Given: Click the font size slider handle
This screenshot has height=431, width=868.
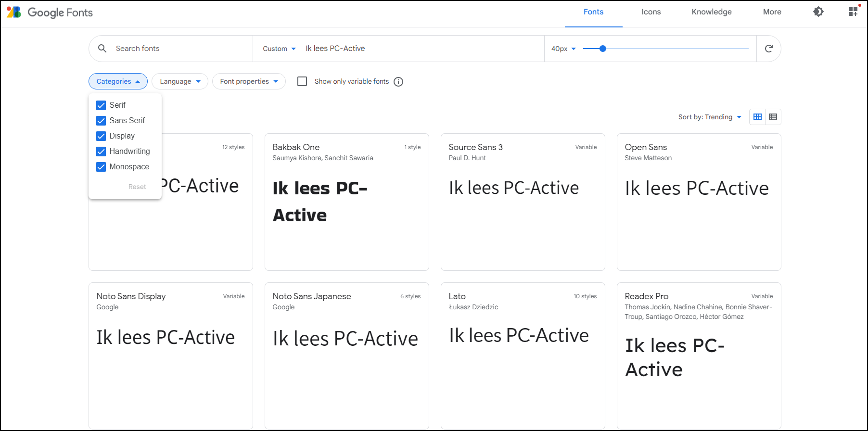Looking at the screenshot, I should pyautogui.click(x=602, y=49).
